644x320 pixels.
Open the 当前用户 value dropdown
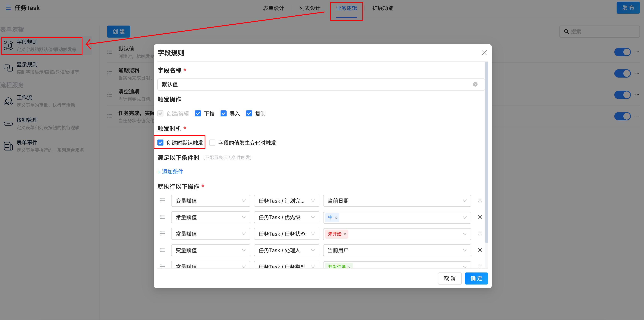pos(397,250)
